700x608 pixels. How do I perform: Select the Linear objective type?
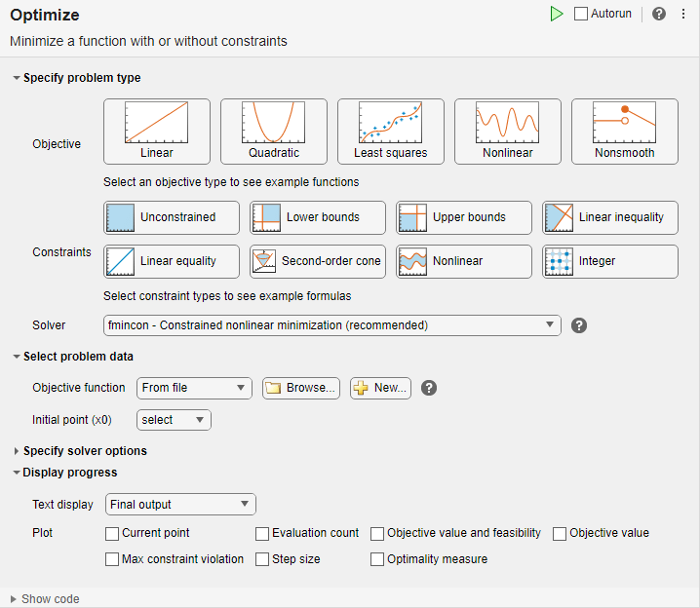tap(157, 132)
